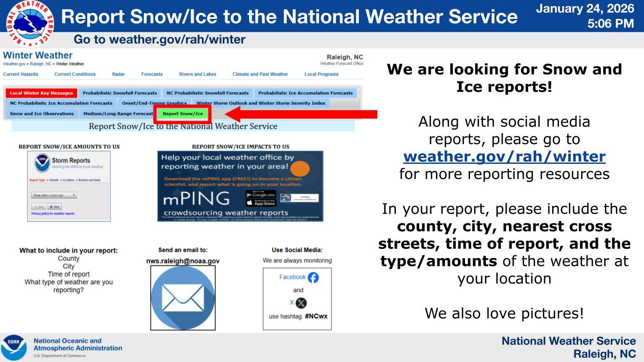Click the #NCwx hashtag text
Image resolution: width=644 pixels, height=362 pixels.
(x=316, y=316)
